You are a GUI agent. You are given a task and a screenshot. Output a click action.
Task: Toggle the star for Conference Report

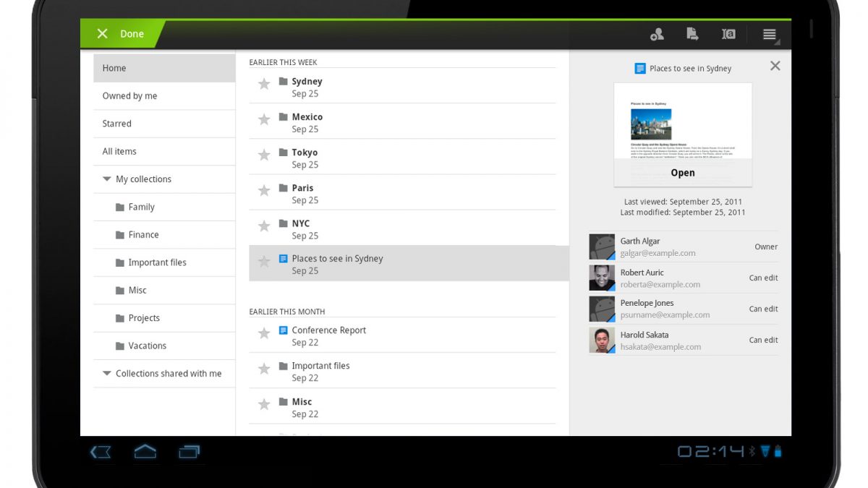264,333
